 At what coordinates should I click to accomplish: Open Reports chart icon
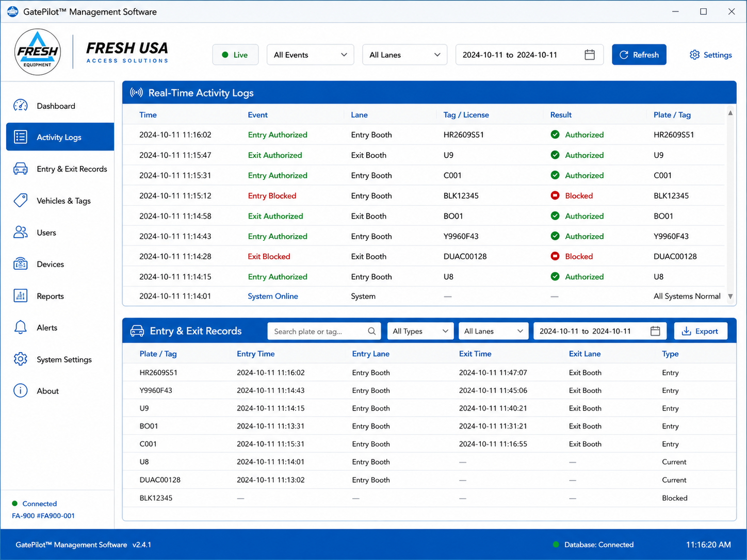[x=21, y=296]
